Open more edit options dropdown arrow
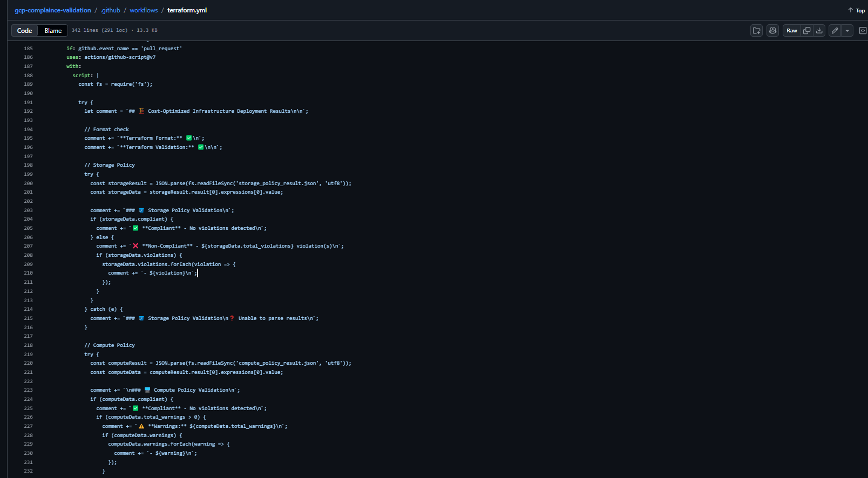The height and width of the screenshot is (478, 868). click(x=847, y=31)
